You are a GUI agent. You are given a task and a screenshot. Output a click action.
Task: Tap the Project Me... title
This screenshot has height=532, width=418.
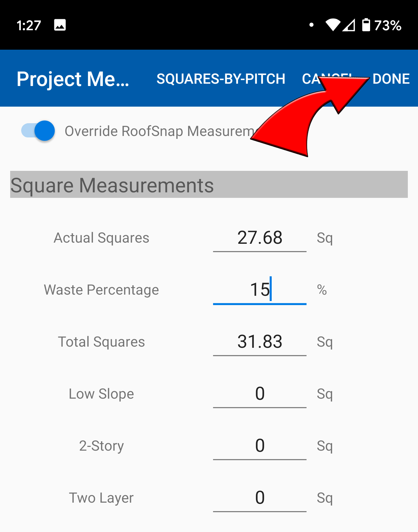(x=73, y=79)
